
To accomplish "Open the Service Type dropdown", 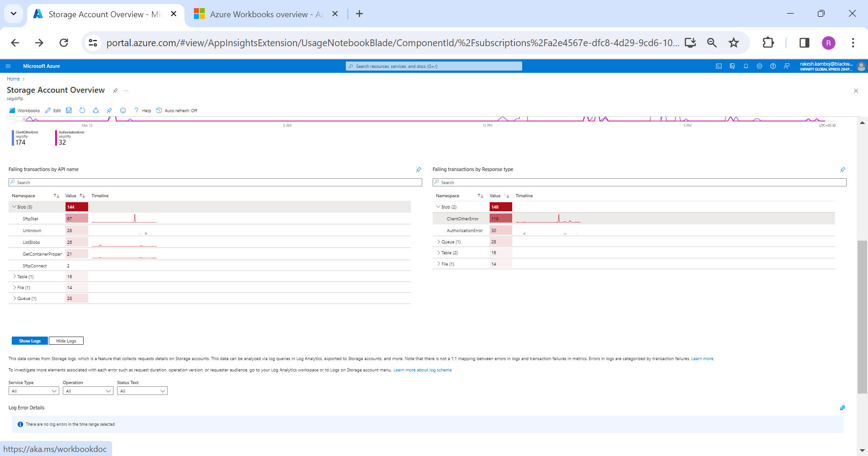I will (x=33, y=391).
